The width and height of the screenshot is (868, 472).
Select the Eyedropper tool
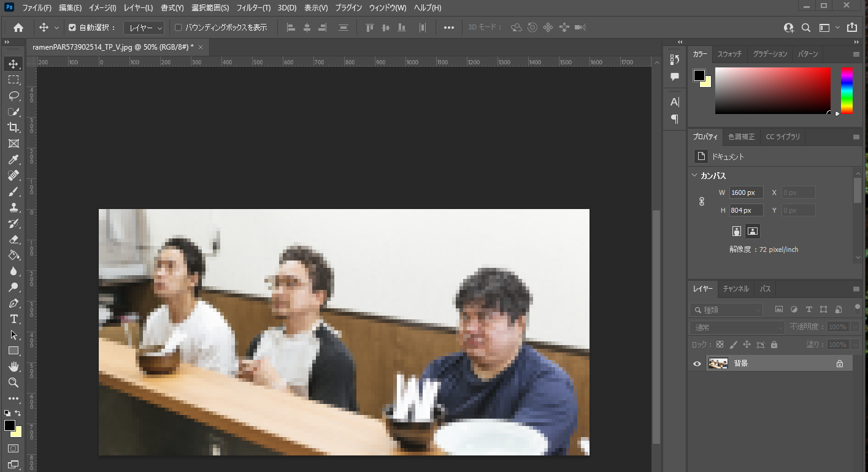13,159
